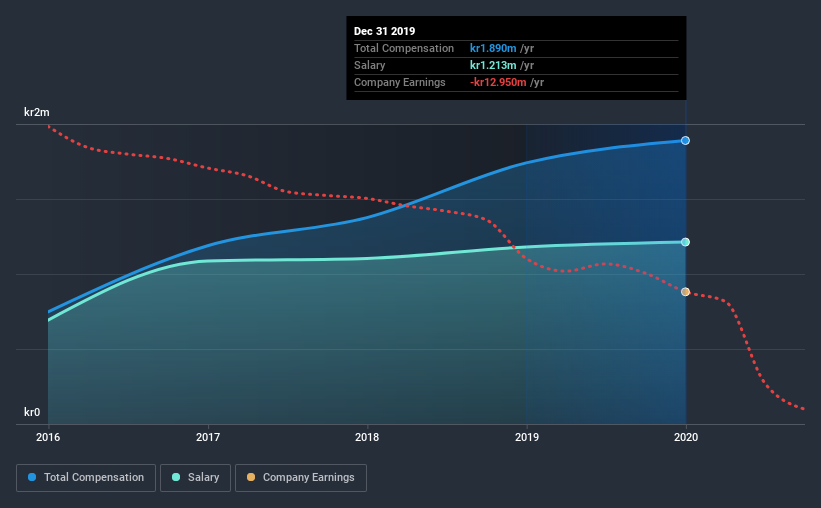The image size is (821, 508).
Task: Toggle the Salary legend button
Action: pos(195,478)
